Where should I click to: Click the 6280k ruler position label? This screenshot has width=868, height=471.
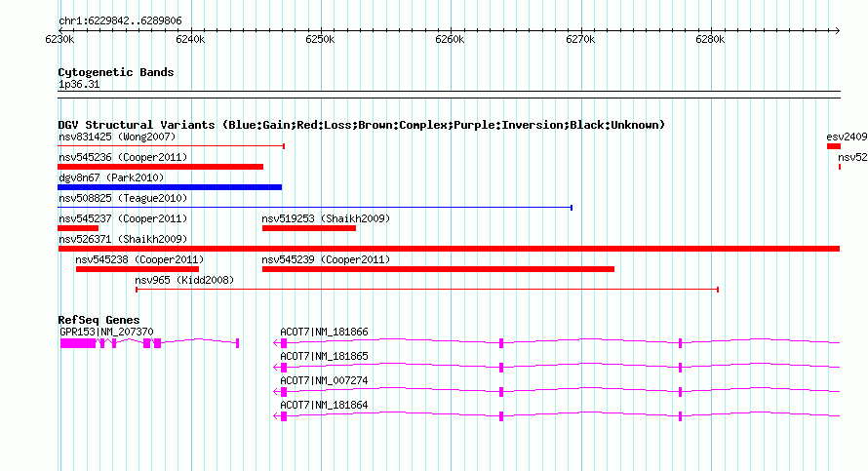(x=710, y=39)
